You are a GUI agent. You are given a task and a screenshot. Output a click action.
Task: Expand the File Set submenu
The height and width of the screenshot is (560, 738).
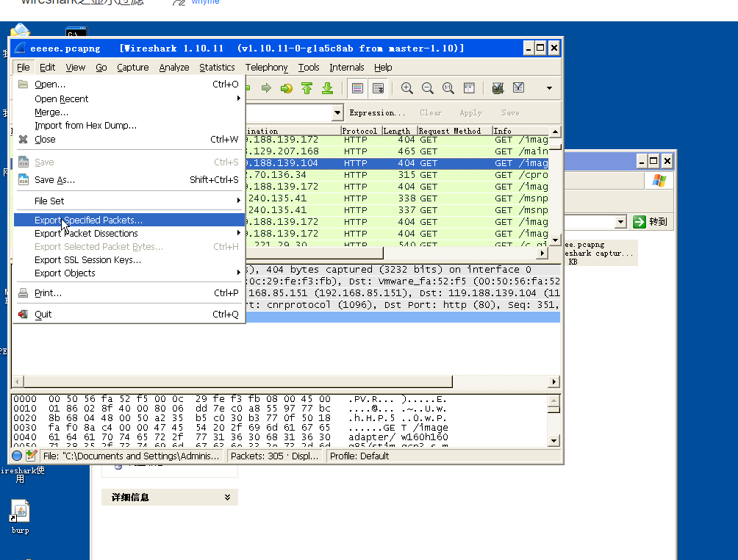[129, 201]
